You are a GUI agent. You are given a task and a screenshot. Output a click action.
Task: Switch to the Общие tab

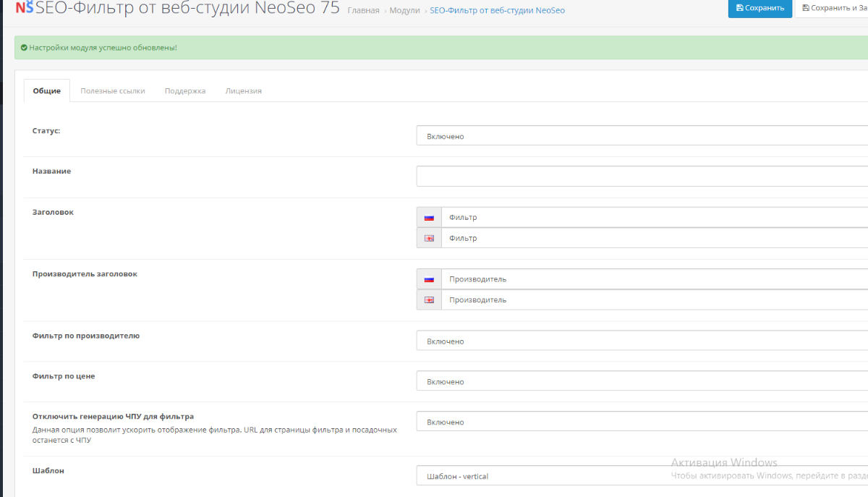pyautogui.click(x=47, y=91)
